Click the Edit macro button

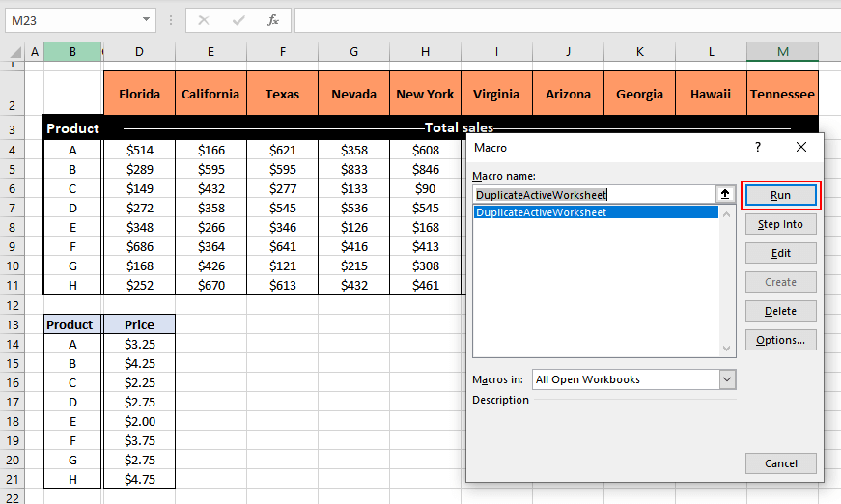[x=780, y=253]
